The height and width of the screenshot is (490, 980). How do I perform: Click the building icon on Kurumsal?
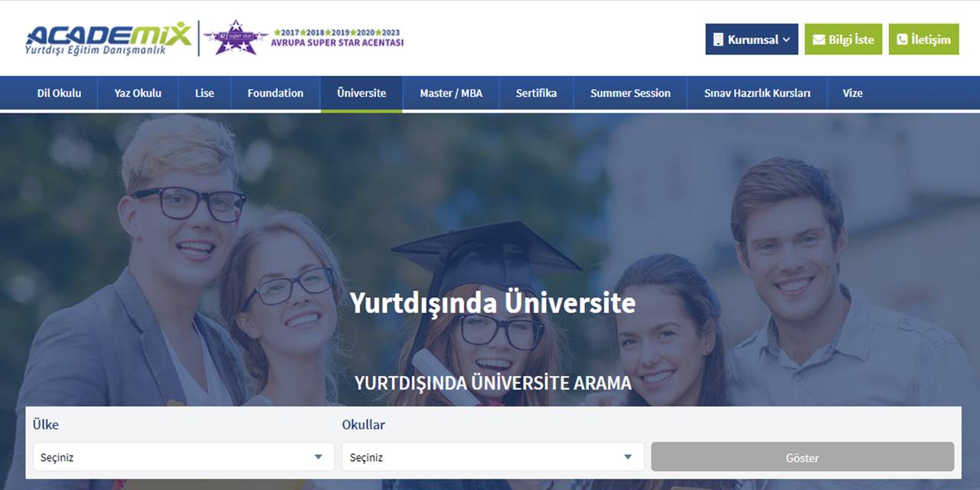(x=718, y=40)
